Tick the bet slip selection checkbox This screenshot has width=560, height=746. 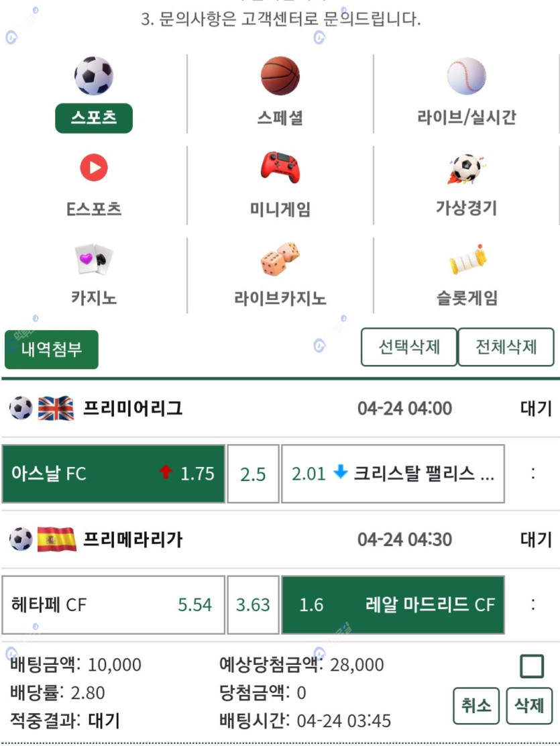coord(532,666)
